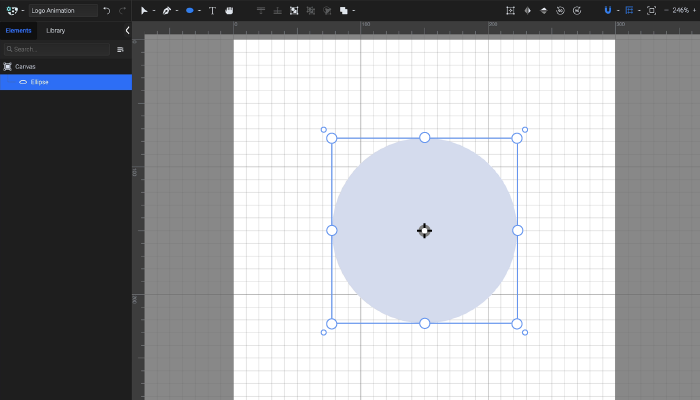Viewport: 700px width, 400px height.
Task: Edit the Logo Animation project name field
Action: click(x=63, y=10)
